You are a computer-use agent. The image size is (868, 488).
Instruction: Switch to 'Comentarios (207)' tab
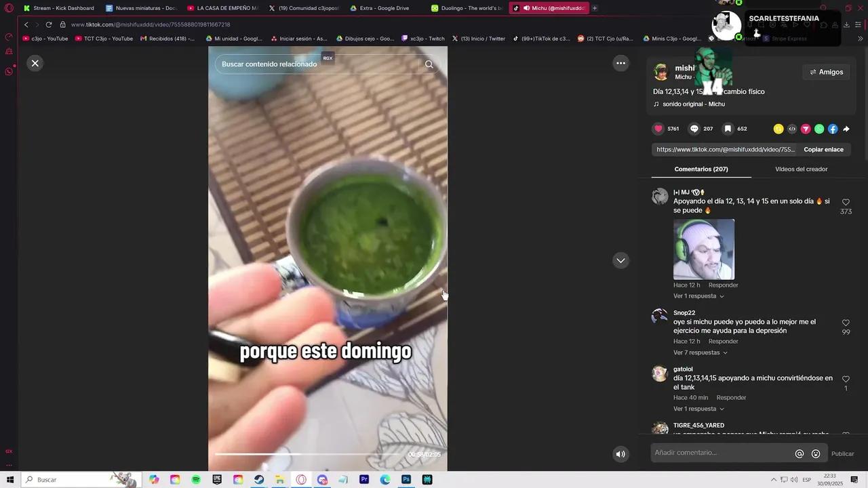pyautogui.click(x=701, y=169)
